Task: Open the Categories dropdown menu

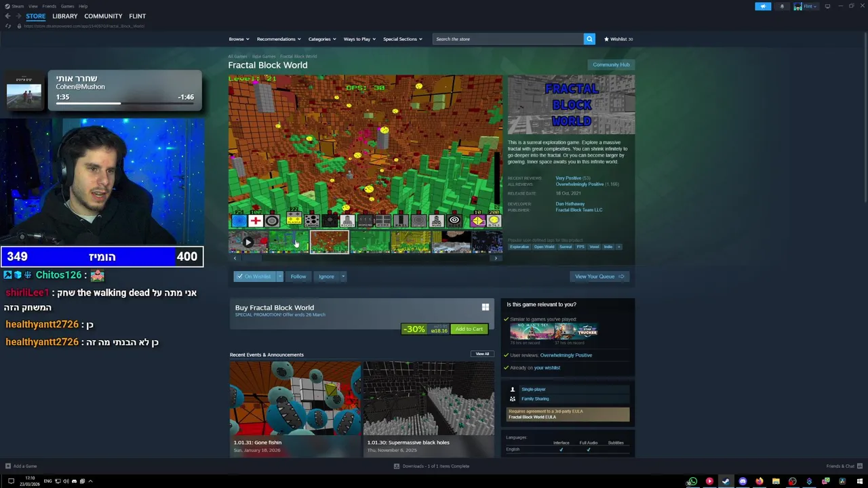Action: [321, 39]
